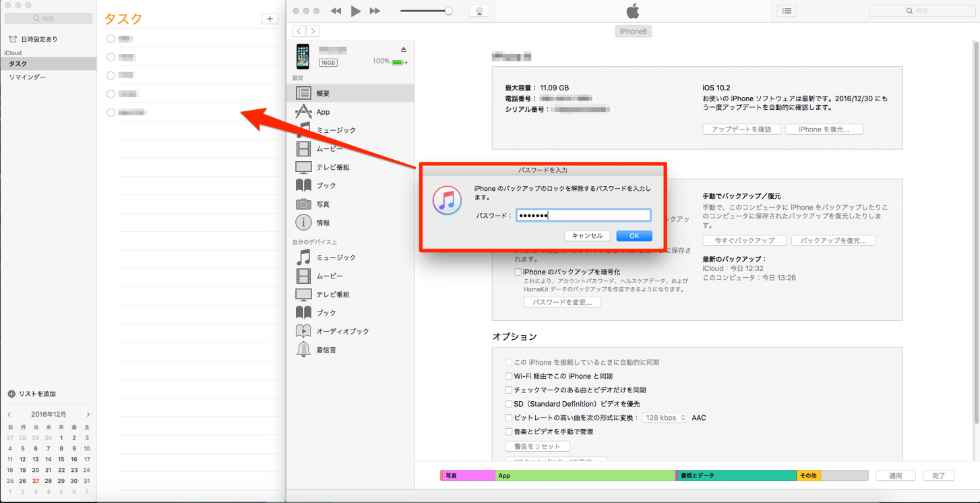The height and width of the screenshot is (503, 980).
Task: Add new reminder with plus button
Action: (x=270, y=19)
